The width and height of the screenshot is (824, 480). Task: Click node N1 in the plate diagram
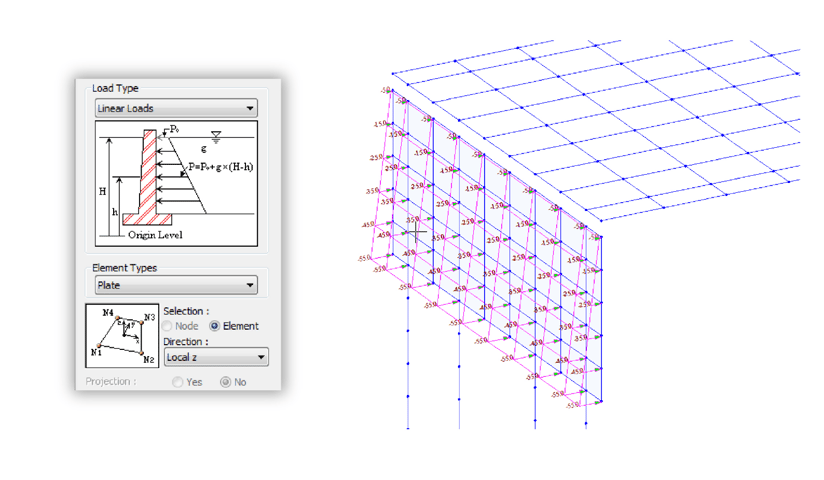tap(101, 345)
